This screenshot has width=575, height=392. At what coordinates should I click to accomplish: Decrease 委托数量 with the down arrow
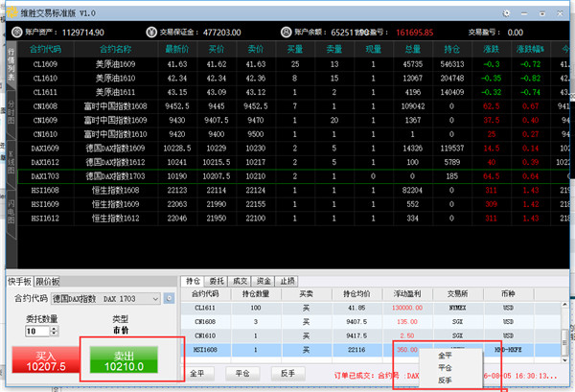[55, 334]
